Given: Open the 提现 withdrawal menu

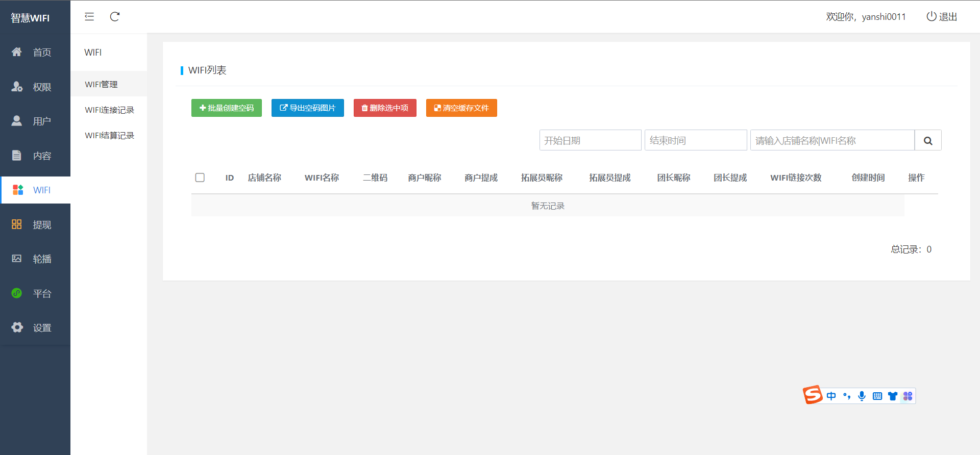Looking at the screenshot, I should (35, 224).
